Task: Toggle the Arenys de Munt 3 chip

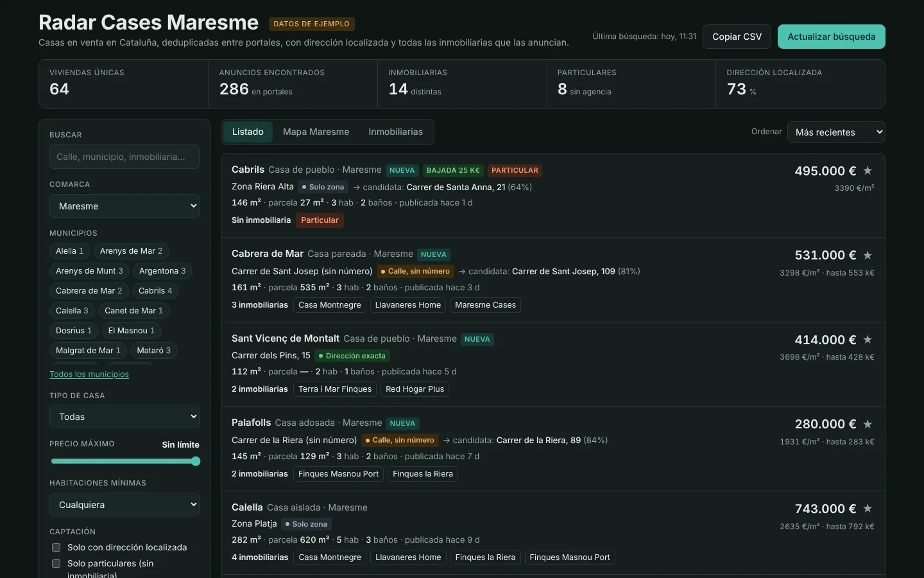Action: 89,271
